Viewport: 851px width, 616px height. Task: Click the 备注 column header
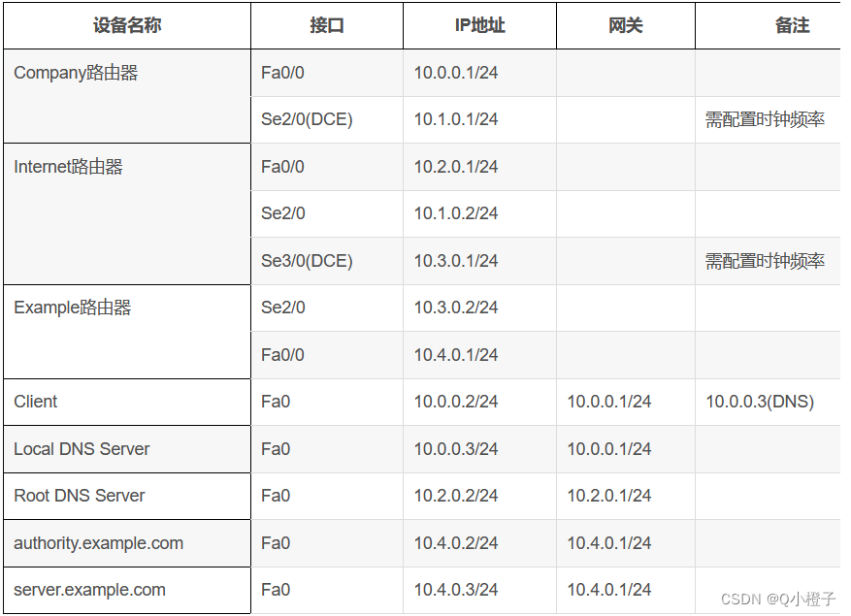768,25
